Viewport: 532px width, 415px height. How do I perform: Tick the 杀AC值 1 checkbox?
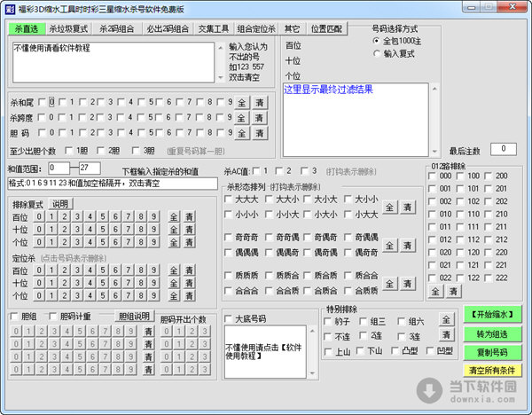pos(256,170)
